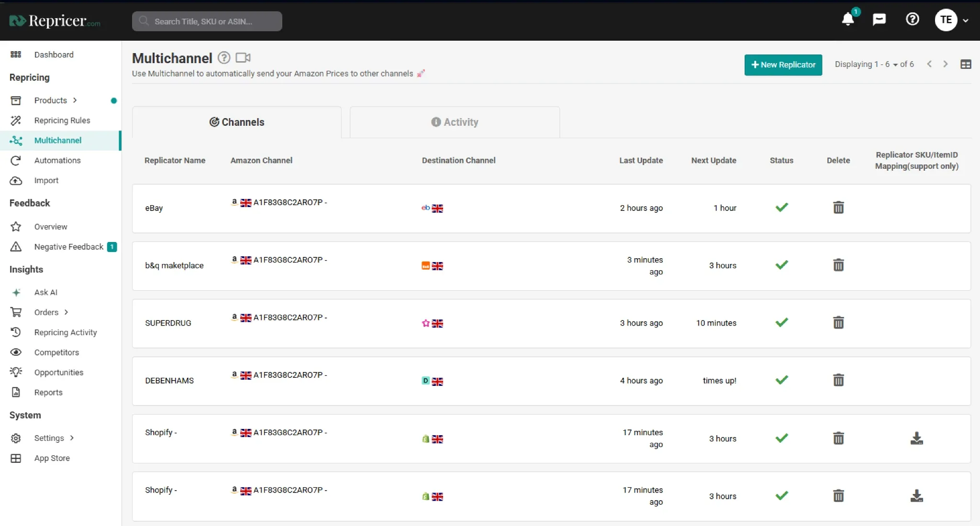Open Automations page

coord(57,160)
